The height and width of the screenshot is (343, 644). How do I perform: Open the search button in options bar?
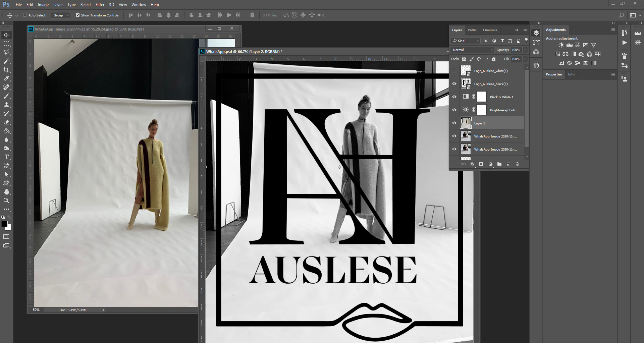click(x=621, y=15)
